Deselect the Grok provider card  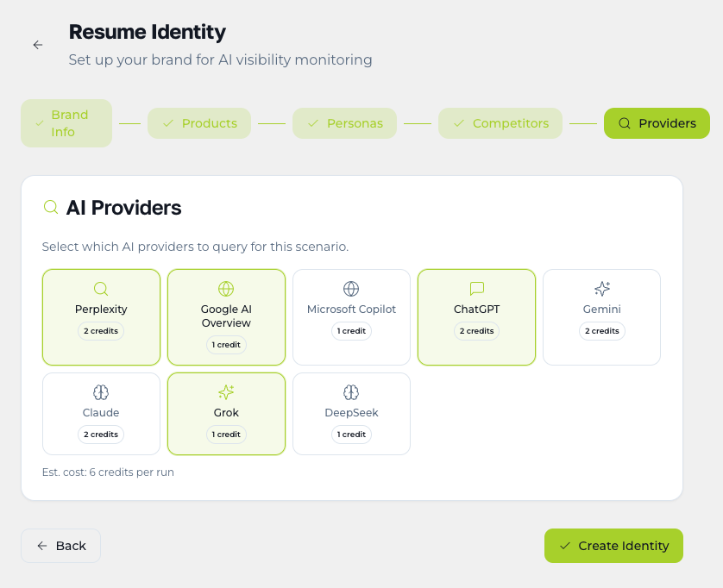click(226, 414)
